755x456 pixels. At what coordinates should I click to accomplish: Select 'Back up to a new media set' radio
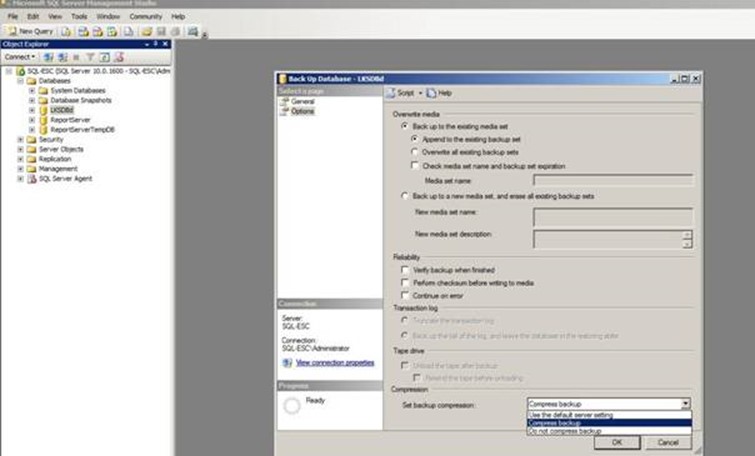404,196
